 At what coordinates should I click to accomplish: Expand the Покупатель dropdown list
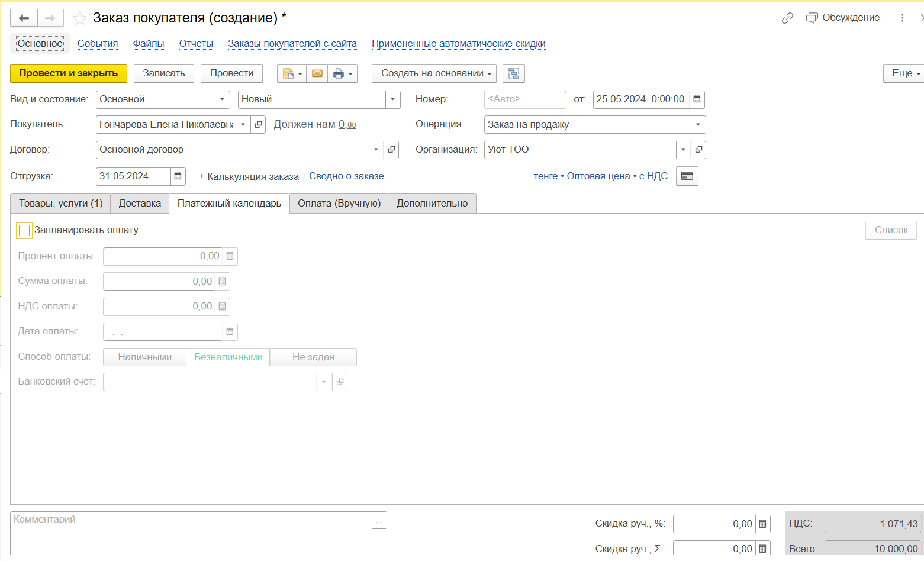(x=243, y=125)
